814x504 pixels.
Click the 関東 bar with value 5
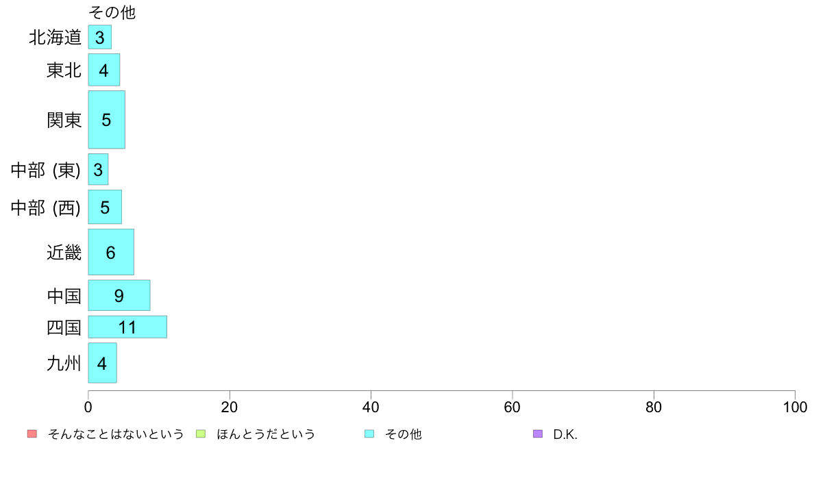click(x=106, y=120)
